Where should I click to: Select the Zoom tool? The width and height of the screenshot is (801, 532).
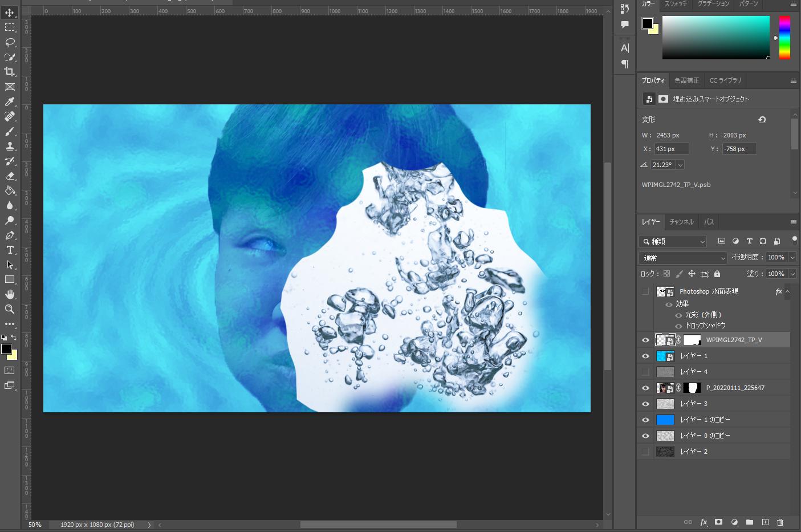tap(10, 309)
